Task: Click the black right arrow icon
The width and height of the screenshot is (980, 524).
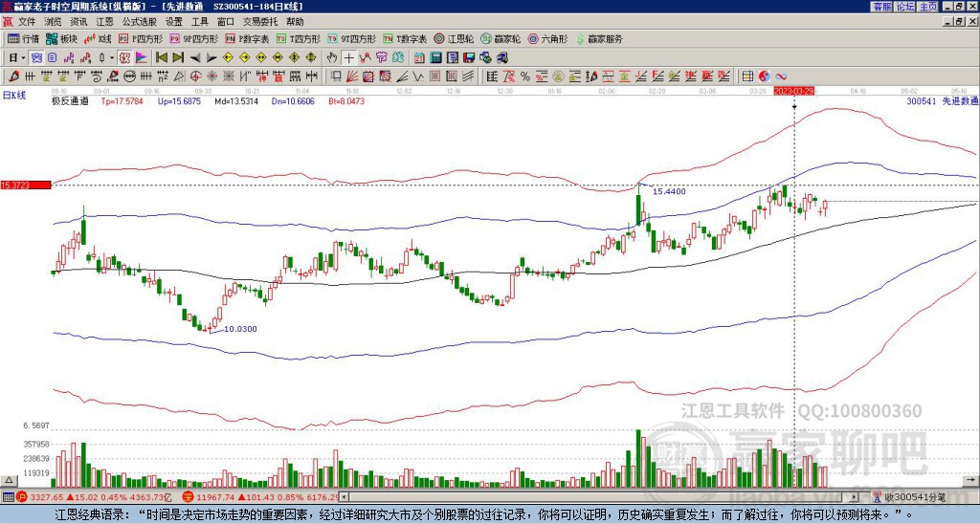Action: (212, 58)
